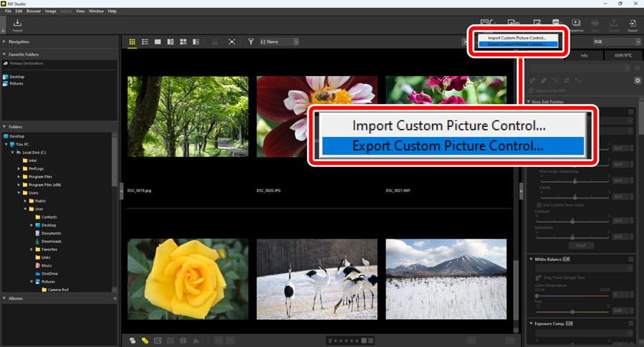Screen dimensions: 644x347
Task: Open the filter funnel icon
Action: coord(251,42)
